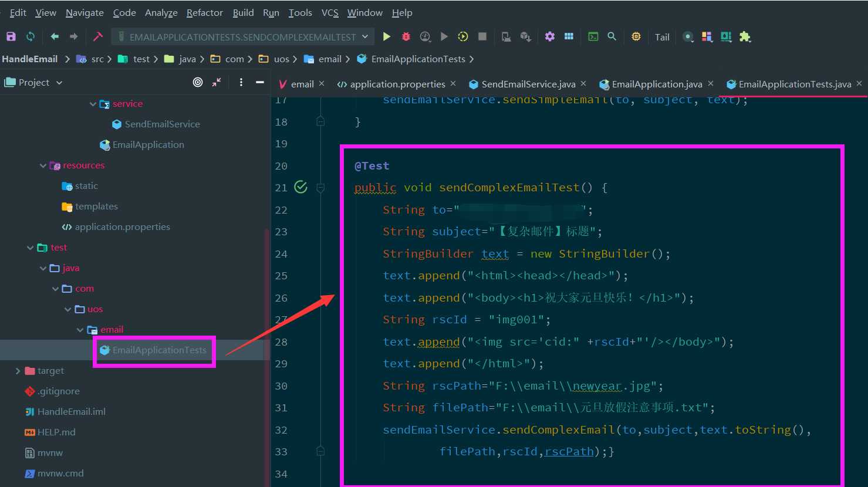This screenshot has height=487, width=868.
Task: Click the Synchronize/reload icon in the toolbar
Action: point(30,36)
